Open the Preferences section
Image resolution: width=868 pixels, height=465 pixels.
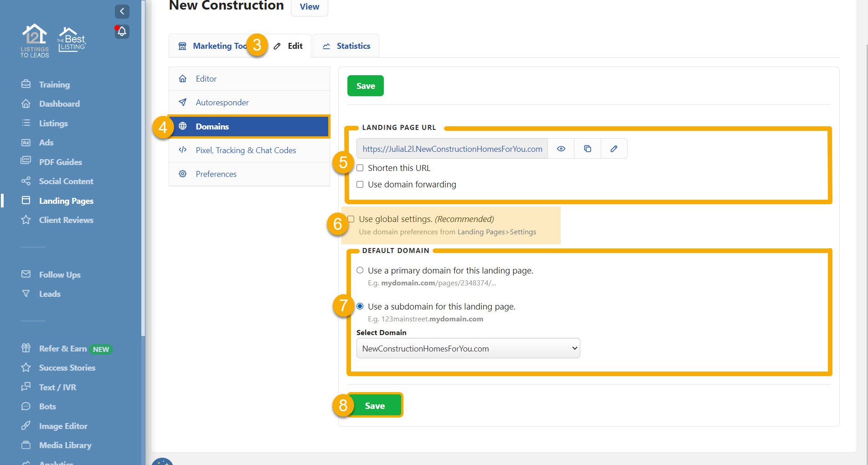pyautogui.click(x=216, y=174)
